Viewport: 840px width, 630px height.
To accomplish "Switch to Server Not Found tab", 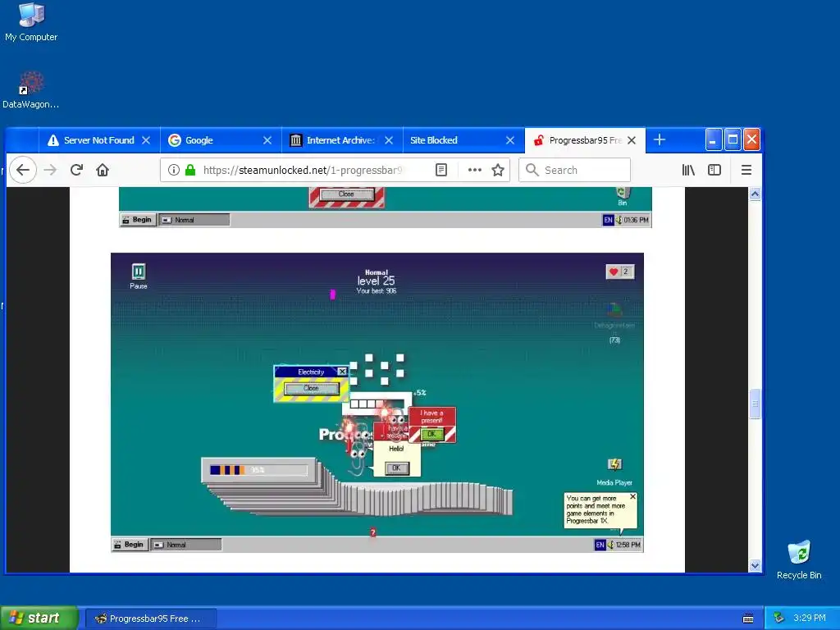I will pos(99,140).
